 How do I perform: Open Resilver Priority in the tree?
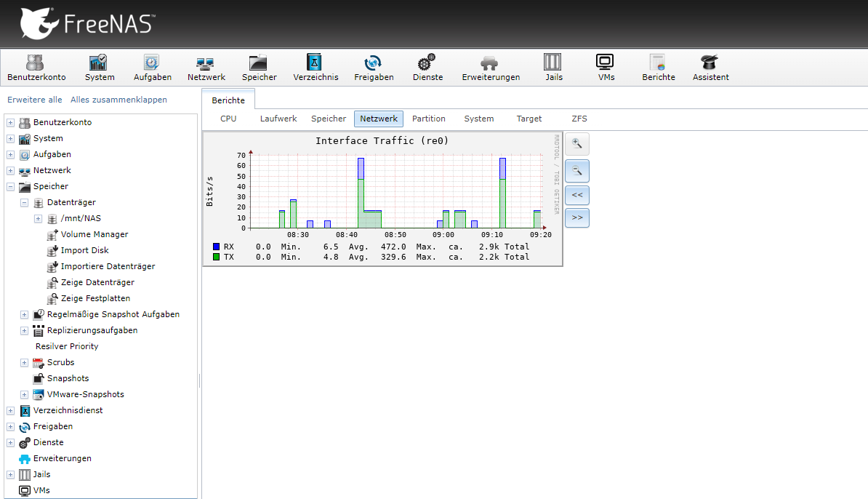(67, 346)
